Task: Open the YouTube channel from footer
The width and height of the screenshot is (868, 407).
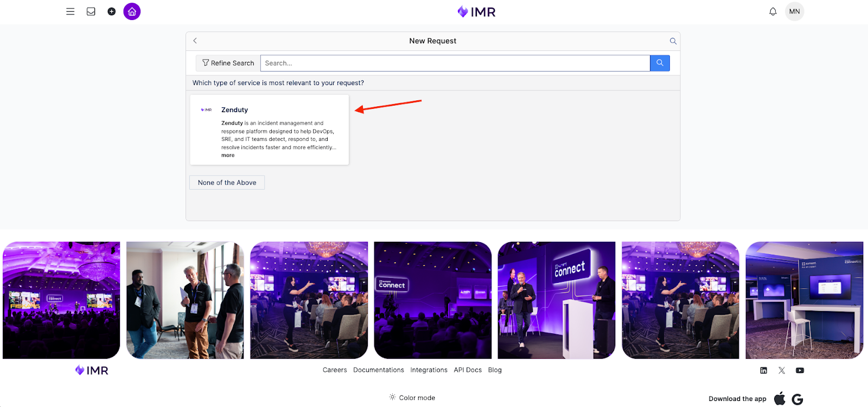Action: click(800, 371)
